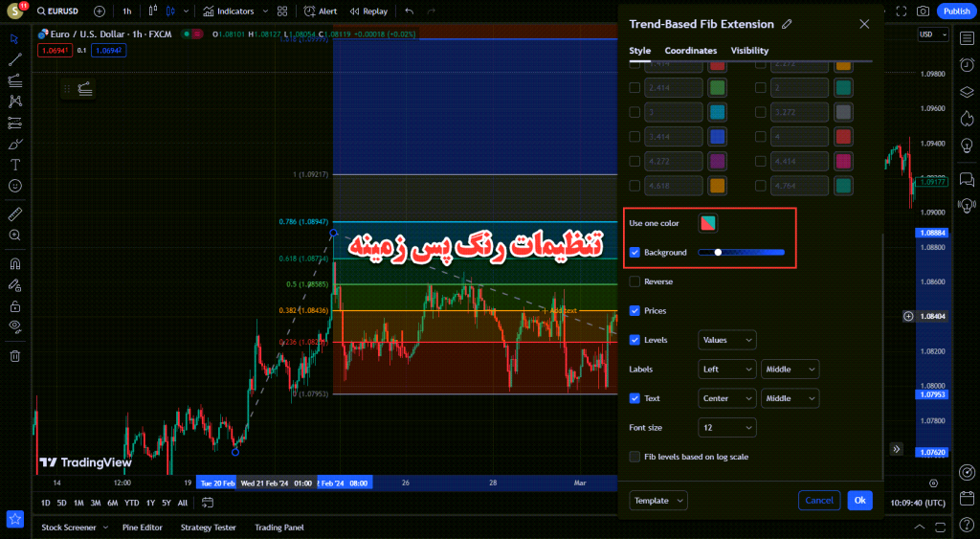This screenshot has height=539, width=980.
Task: Open the watchlist panel icon
Action: click(967, 38)
